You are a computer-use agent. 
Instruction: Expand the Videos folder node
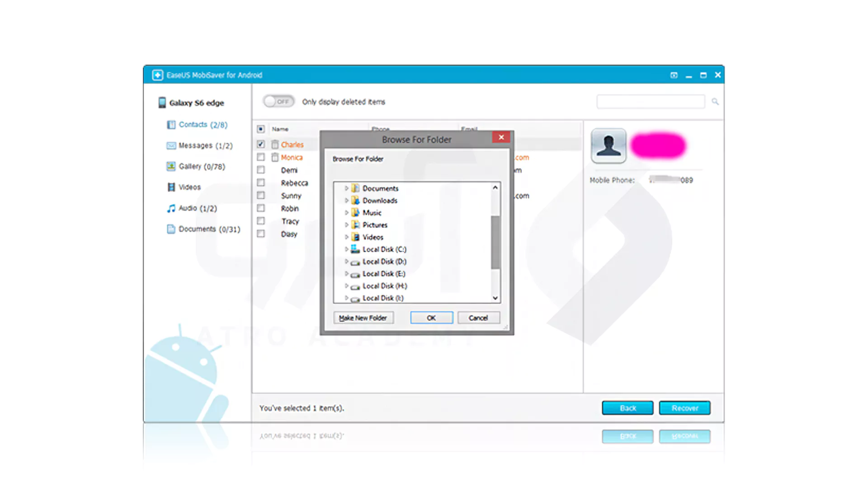[x=347, y=237]
